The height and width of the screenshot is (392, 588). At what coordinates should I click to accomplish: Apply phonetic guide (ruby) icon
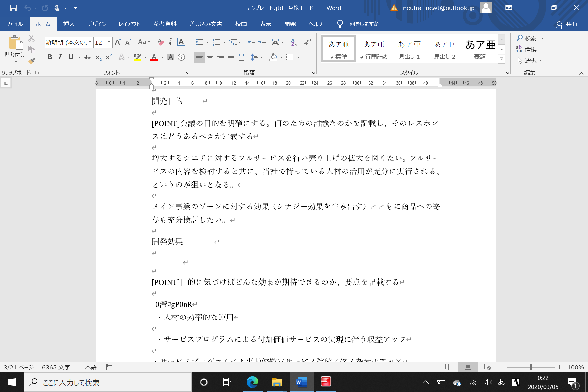[171, 42]
